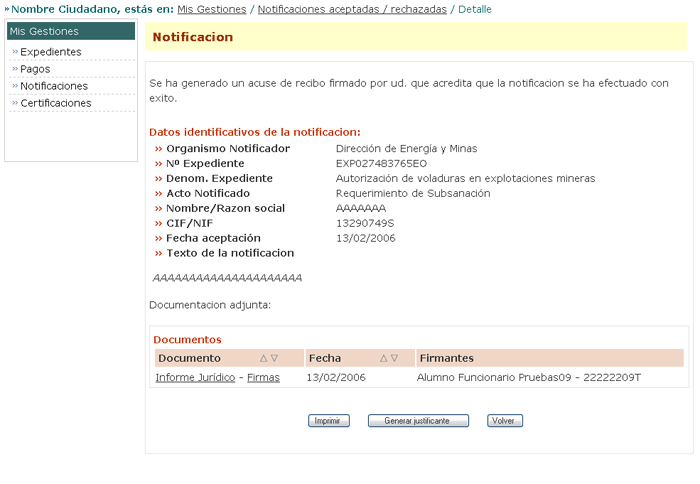Sort Documento column ascending with up arrow
Screen dimensions: 700x484
[x=264, y=358]
